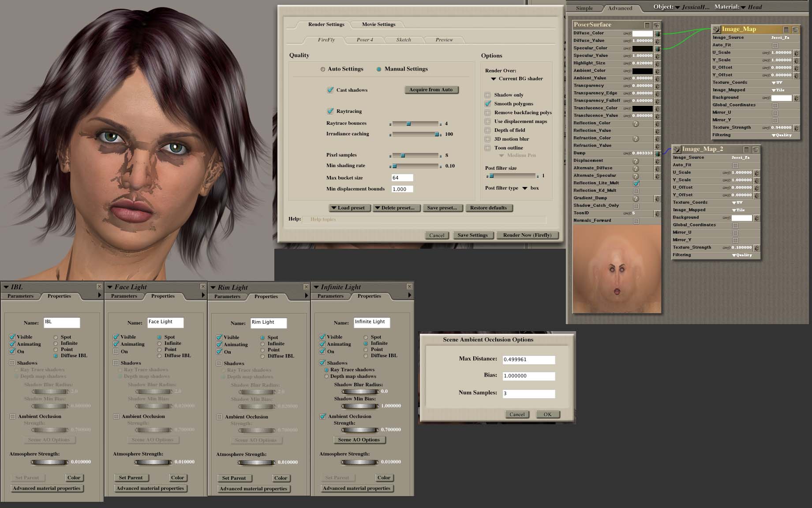Click the Diffuse_Value animation key icon
Screen dimensions: 812x508
tap(627, 41)
